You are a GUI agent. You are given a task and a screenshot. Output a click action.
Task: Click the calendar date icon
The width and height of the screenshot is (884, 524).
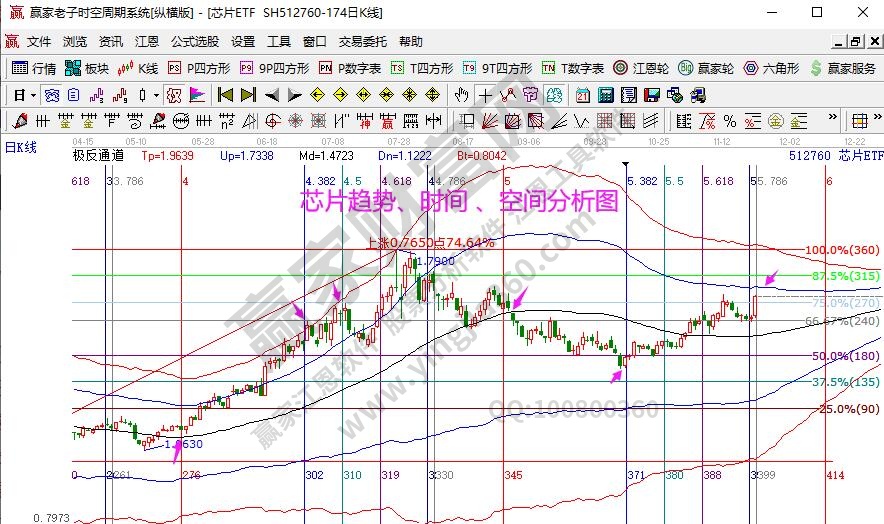coord(583,95)
